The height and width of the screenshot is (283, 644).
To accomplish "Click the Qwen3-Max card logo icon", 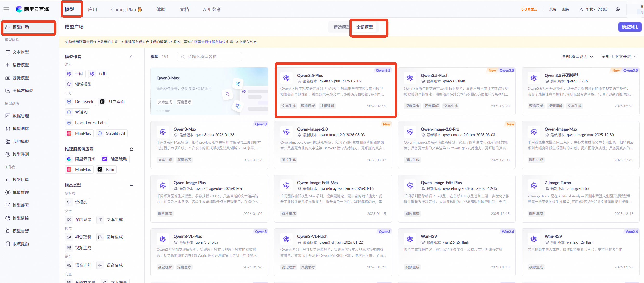I will (163, 132).
